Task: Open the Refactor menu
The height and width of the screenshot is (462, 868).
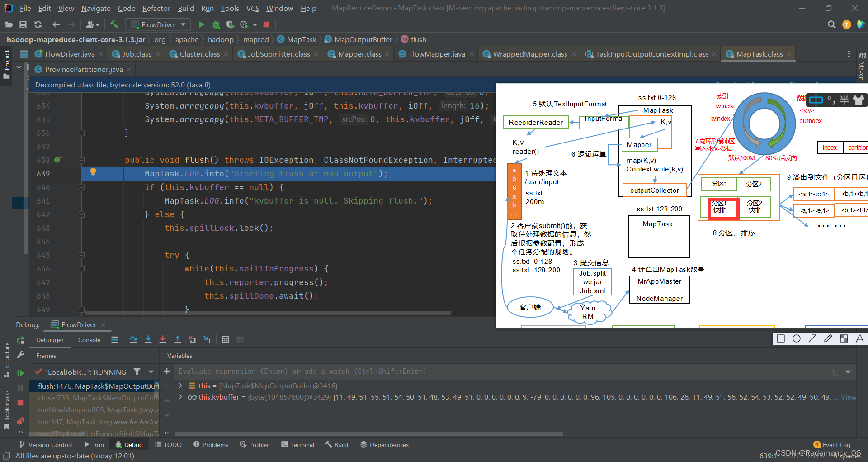Action: coord(156,8)
